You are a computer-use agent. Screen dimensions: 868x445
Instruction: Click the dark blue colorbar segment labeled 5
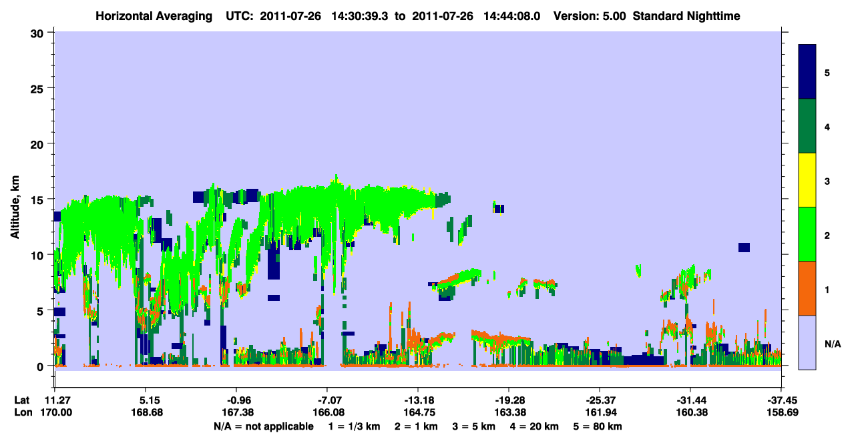tap(808, 72)
